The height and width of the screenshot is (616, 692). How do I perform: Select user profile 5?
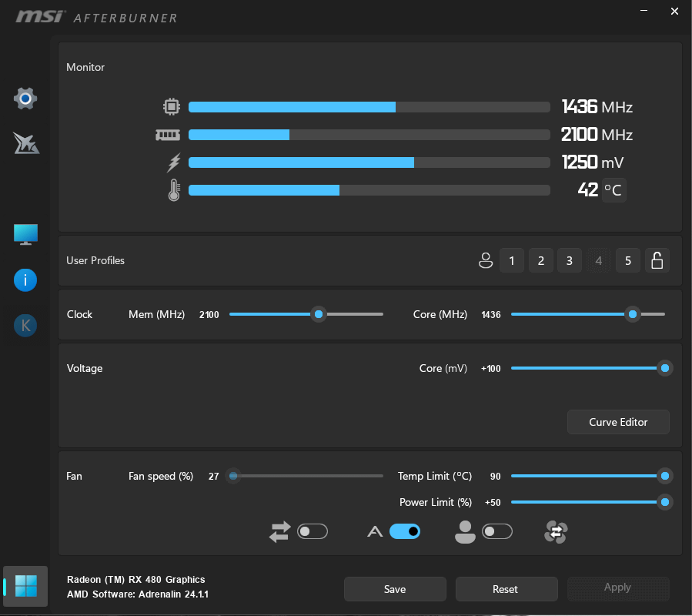click(x=628, y=260)
